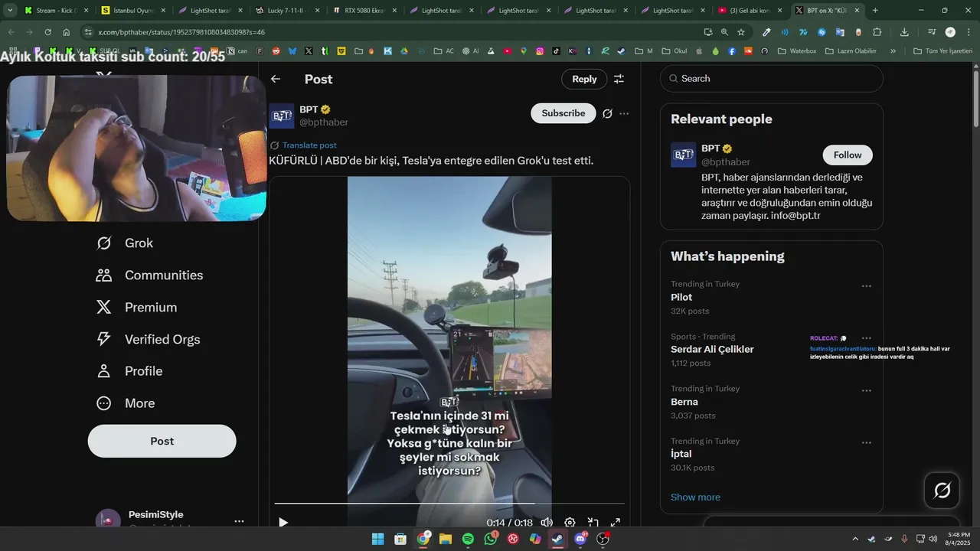Open options for Berna trend
Image resolution: width=980 pixels, height=551 pixels.
pyautogui.click(x=867, y=390)
